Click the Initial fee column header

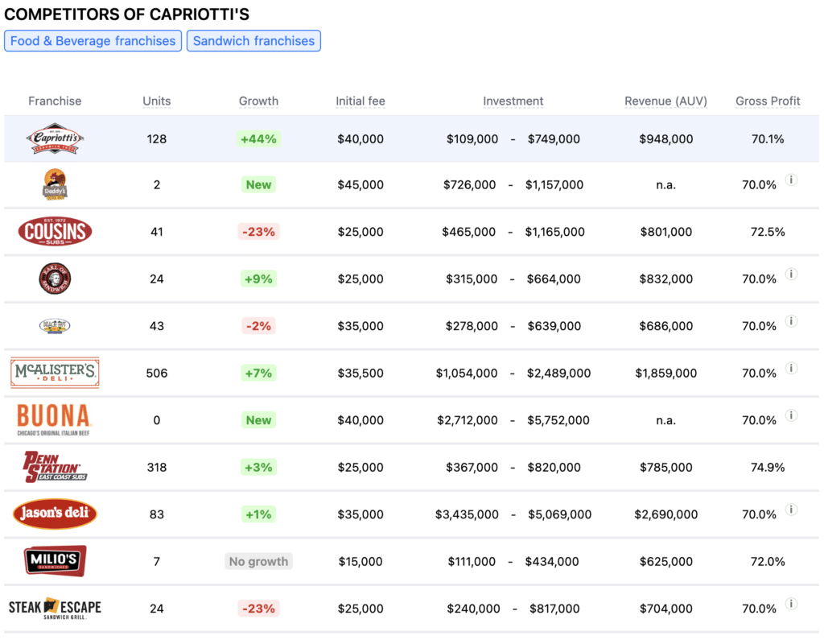(x=360, y=101)
